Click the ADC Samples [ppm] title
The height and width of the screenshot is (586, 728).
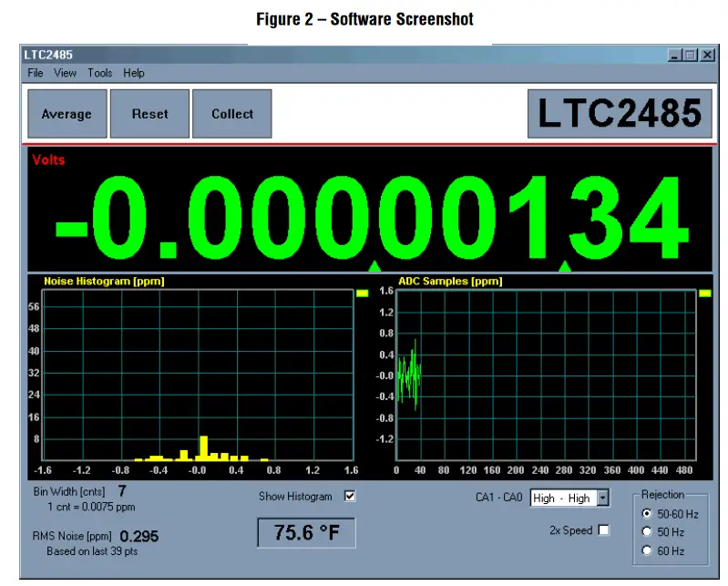point(450,281)
